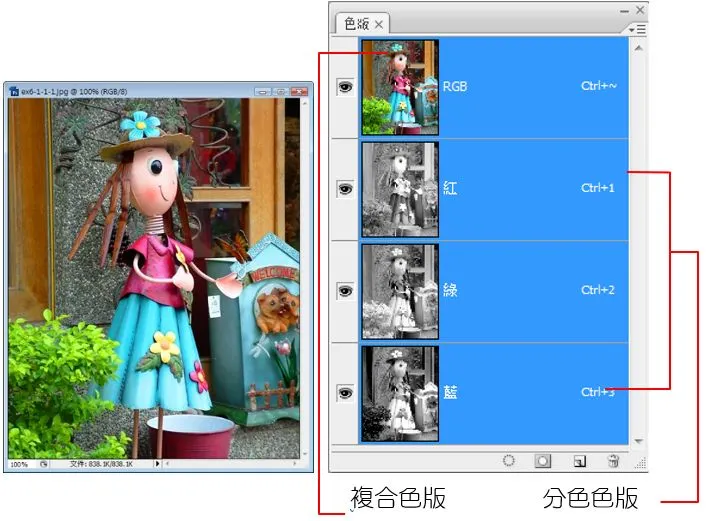Click the RGB channel name

pyautogui.click(x=455, y=86)
